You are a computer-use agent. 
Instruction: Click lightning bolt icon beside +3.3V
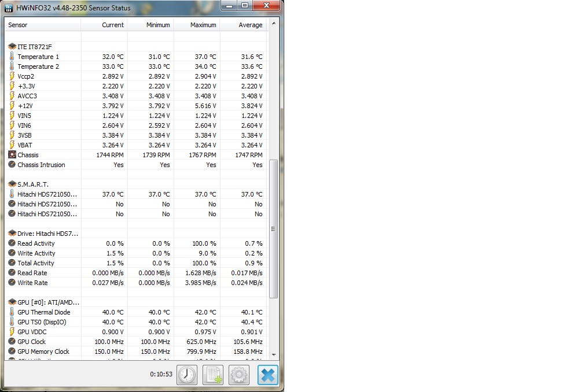(12, 86)
